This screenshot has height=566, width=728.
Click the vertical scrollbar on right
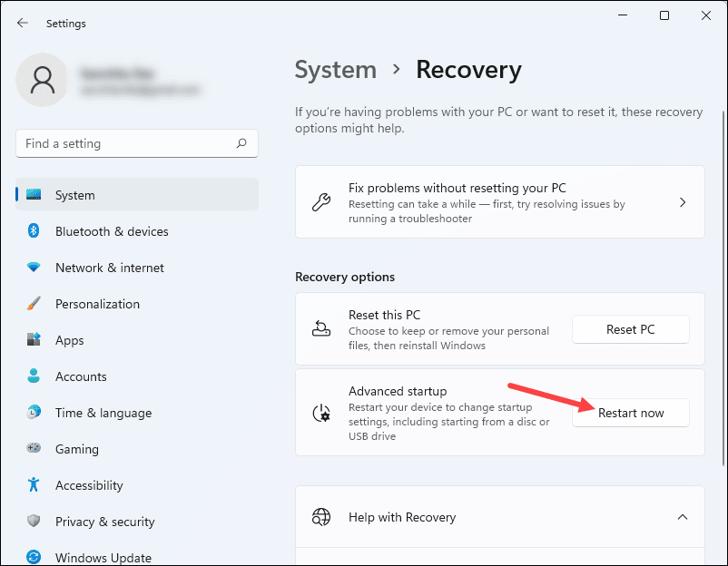point(723,288)
